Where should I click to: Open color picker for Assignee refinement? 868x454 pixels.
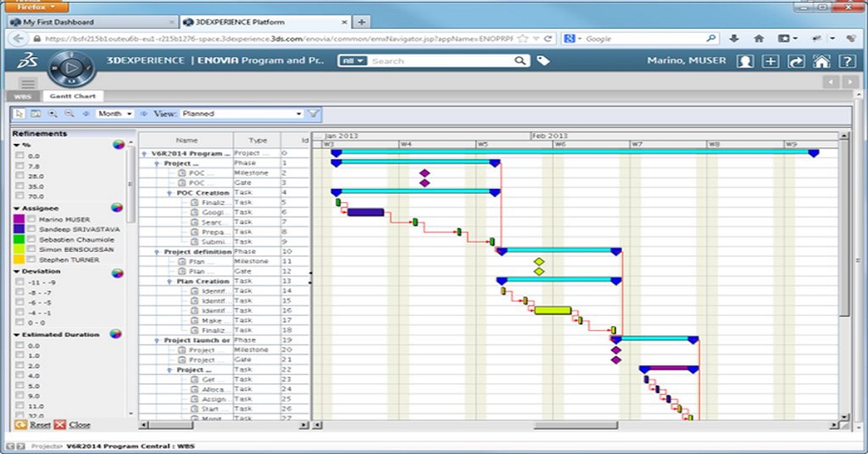pyautogui.click(x=119, y=208)
